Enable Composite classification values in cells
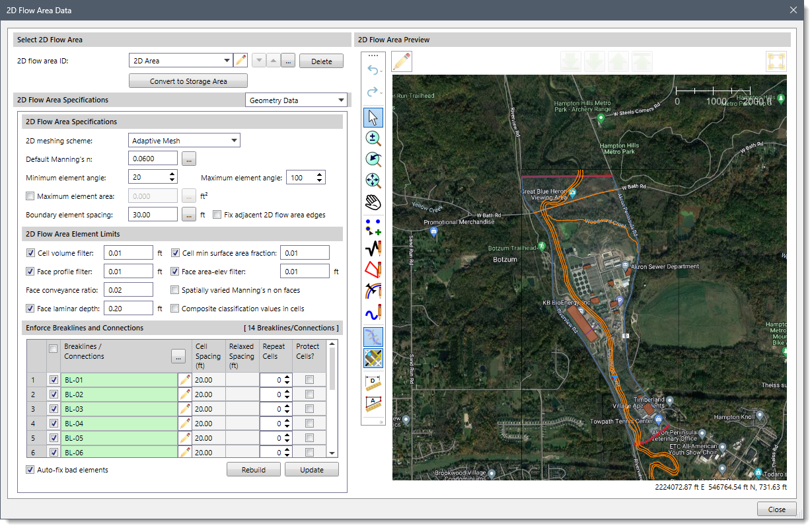The height and width of the screenshot is (526, 812). coord(176,309)
